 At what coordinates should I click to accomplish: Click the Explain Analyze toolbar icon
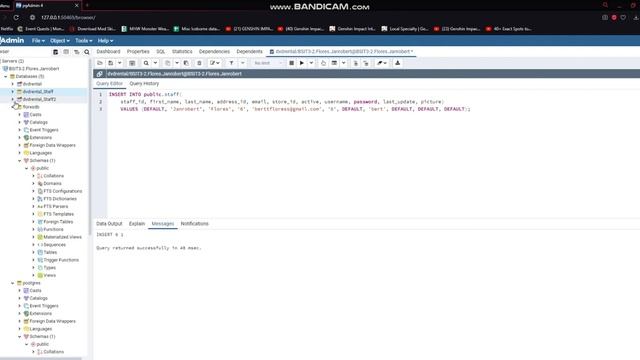pyautogui.click(x=334, y=63)
